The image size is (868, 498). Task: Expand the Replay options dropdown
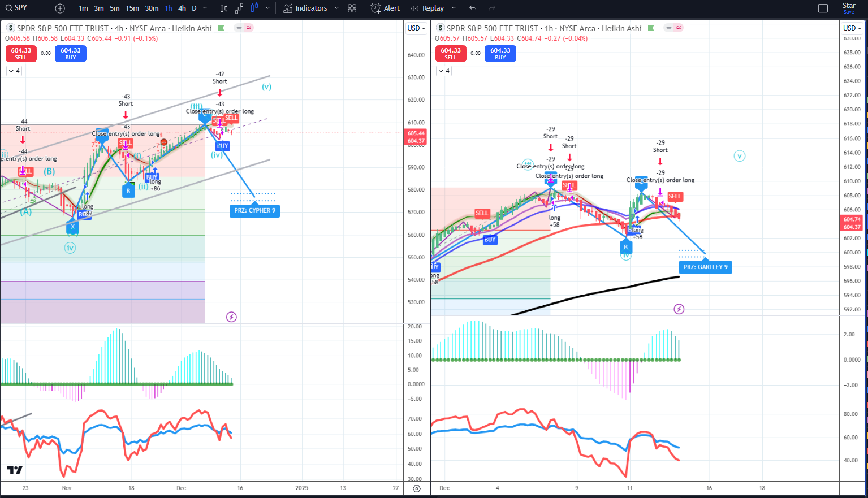(454, 8)
